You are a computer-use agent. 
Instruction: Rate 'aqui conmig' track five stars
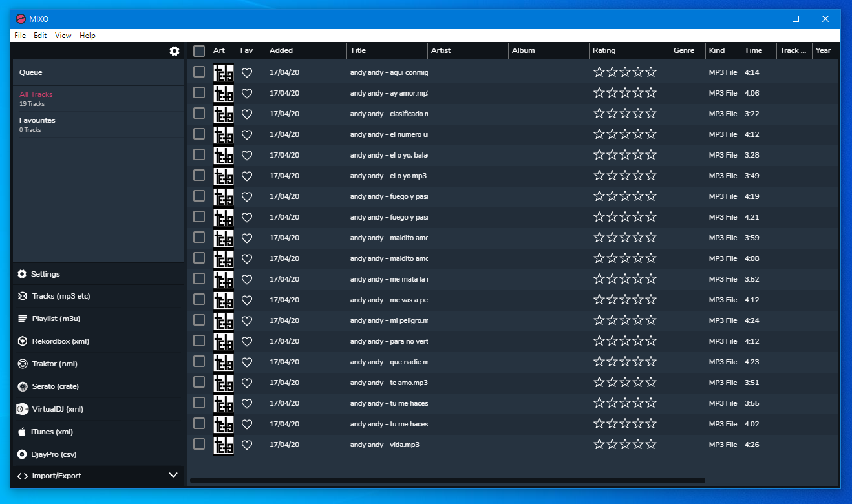pos(651,72)
